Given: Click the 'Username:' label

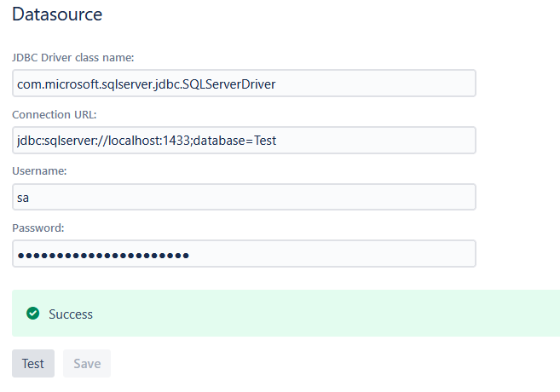Looking at the screenshot, I should (x=39, y=171).
